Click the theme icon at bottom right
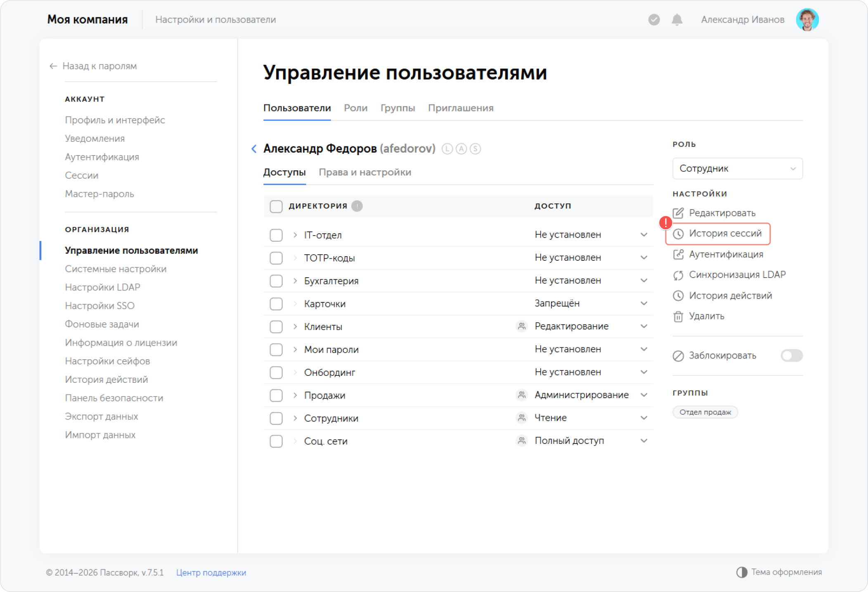 tap(741, 572)
